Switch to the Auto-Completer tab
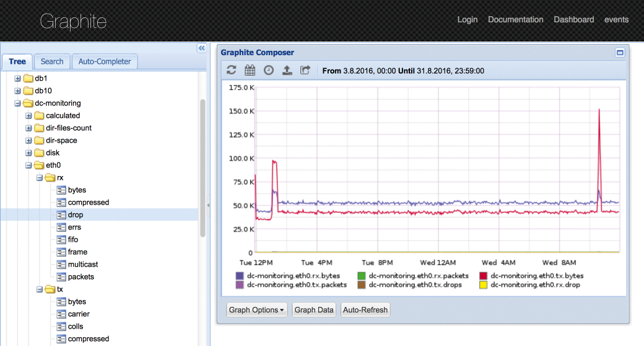Screen dimensions: 644x346 tap(104, 61)
